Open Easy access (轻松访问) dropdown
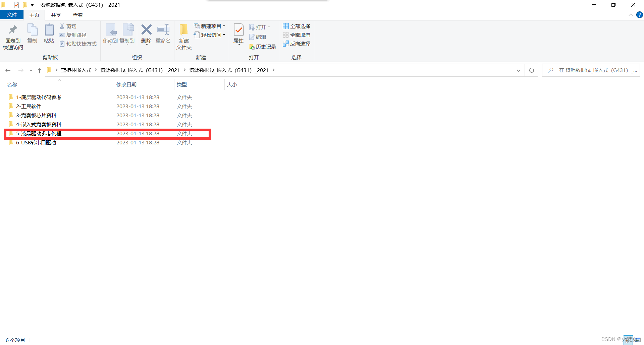This screenshot has height=345, width=644. pos(210,35)
